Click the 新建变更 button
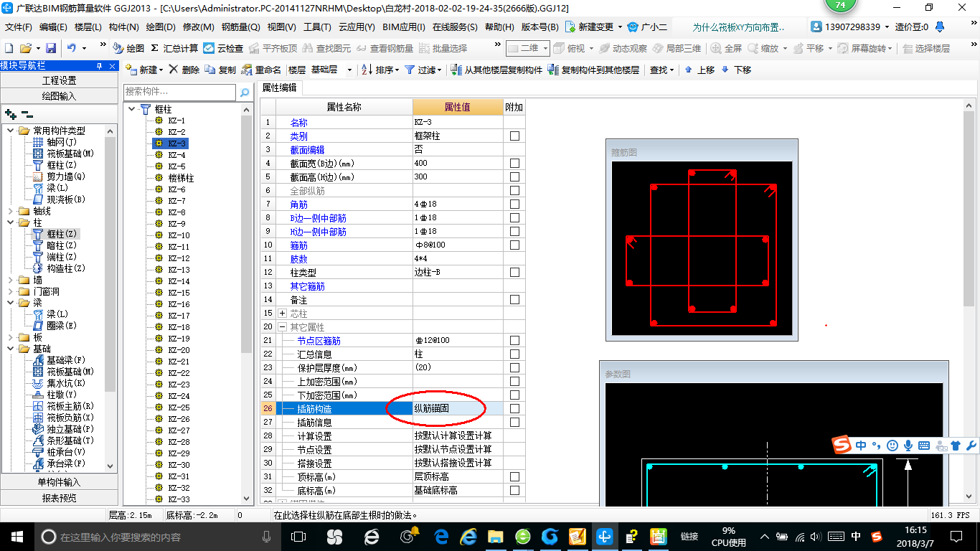 coord(593,27)
